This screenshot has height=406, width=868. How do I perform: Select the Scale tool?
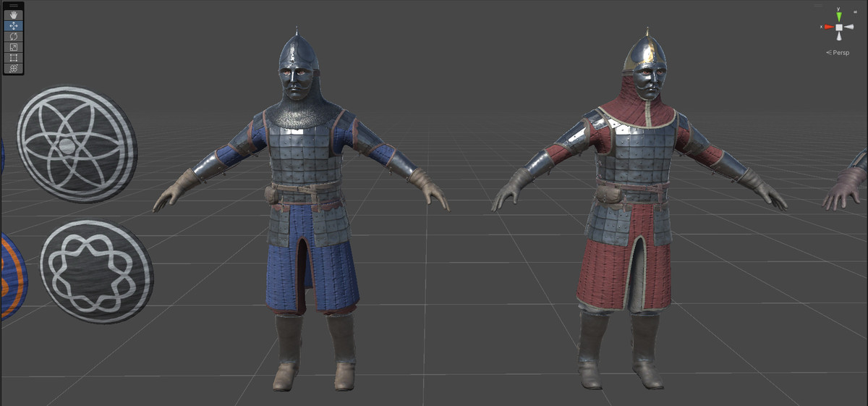click(13, 47)
